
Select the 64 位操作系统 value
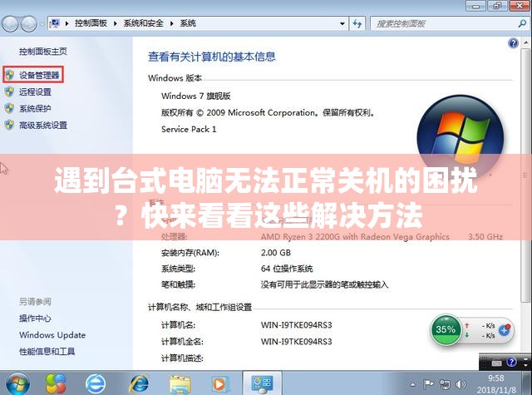[x=286, y=269]
